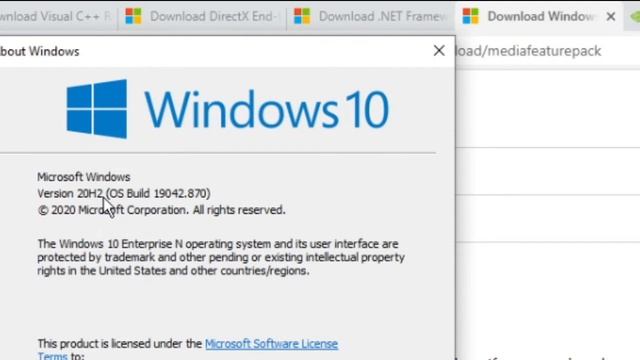This screenshot has height=360, width=640.
Task: Click the Windows 10 Enterprise N description paragraph
Action: click(x=221, y=257)
